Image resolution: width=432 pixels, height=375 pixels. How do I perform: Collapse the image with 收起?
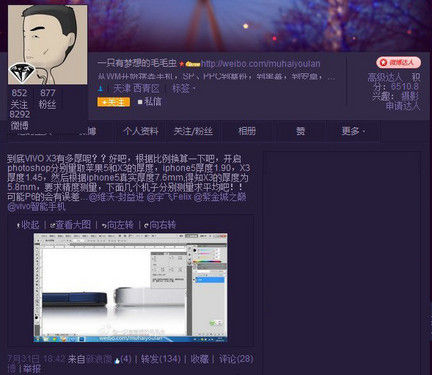[x=28, y=225]
